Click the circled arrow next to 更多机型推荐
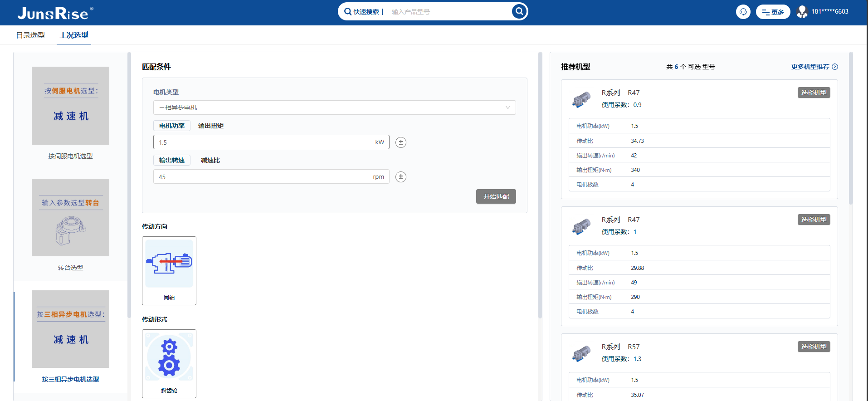The height and width of the screenshot is (401, 868). point(835,67)
